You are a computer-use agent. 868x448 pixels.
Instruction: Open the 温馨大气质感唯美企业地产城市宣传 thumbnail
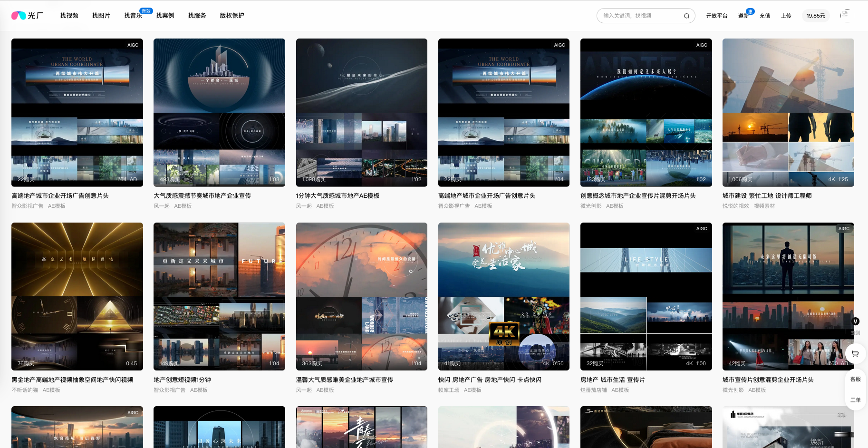point(362,296)
